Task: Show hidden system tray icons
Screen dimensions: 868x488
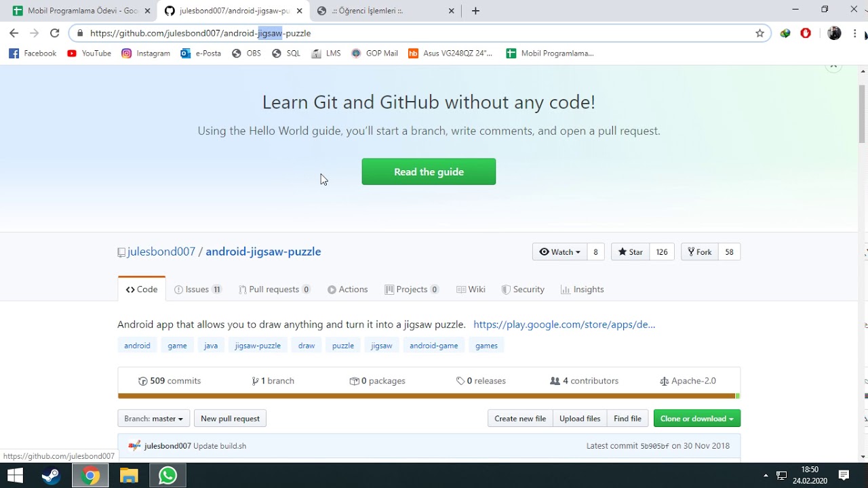Action: [766, 475]
